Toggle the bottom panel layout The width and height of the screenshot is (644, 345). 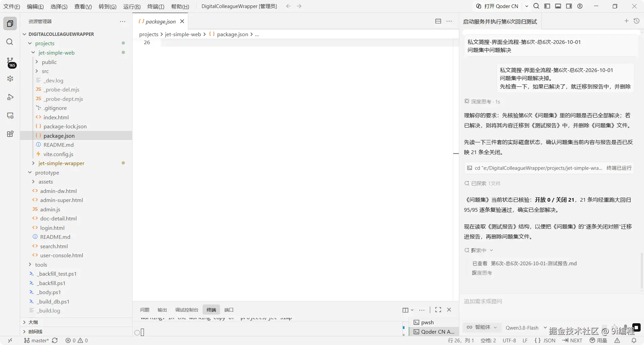(x=558, y=6)
